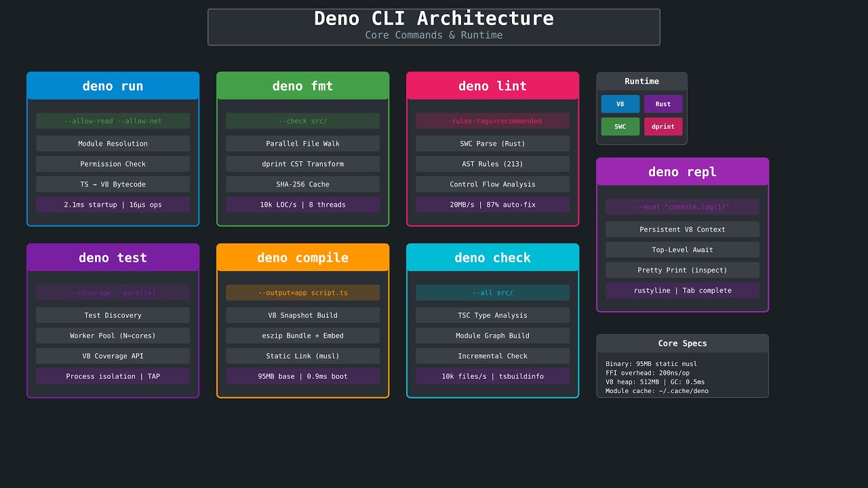Click '10k LOC/s | 8 threads' stat
The height and width of the screenshot is (488, 868).
tap(303, 205)
